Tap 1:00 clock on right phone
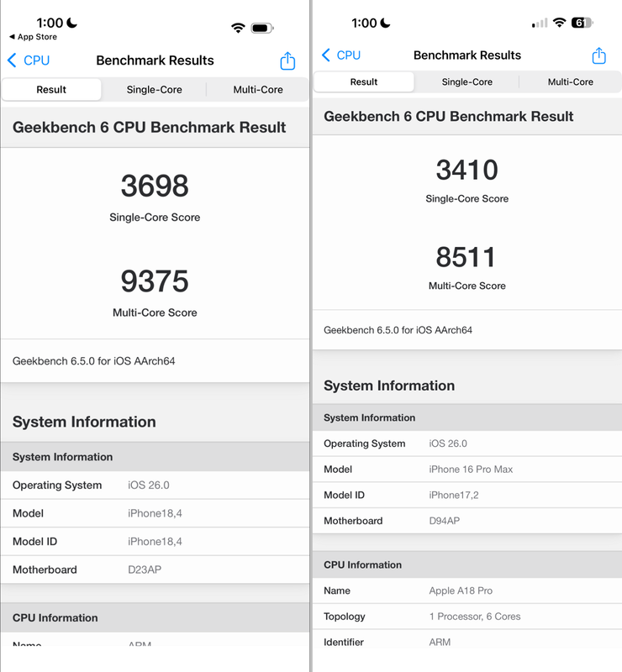Viewport: 622px width, 672px height. [x=364, y=23]
